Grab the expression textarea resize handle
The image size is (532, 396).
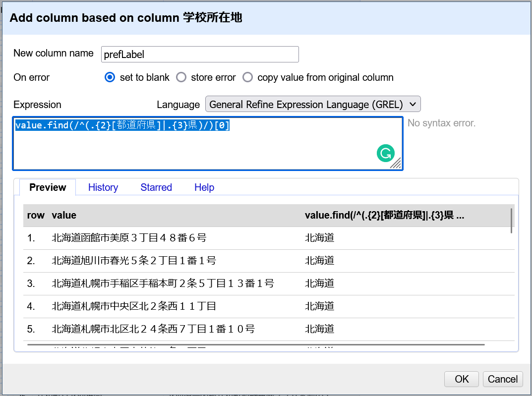point(396,164)
